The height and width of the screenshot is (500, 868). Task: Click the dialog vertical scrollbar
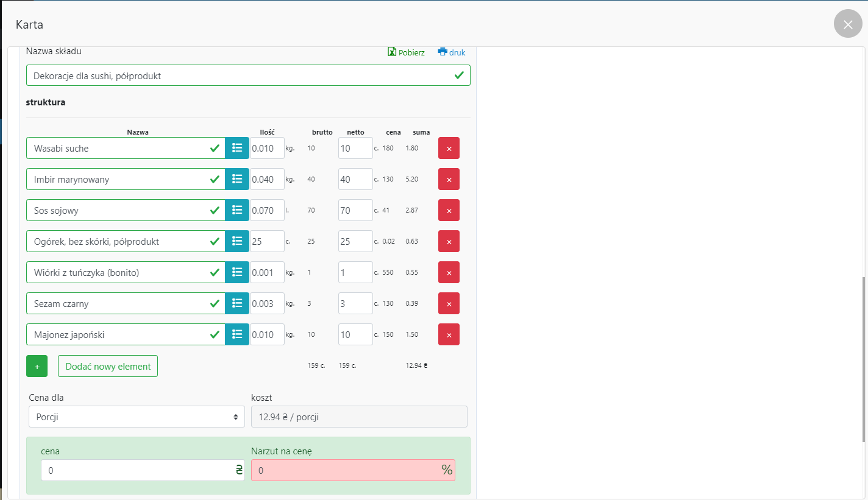(x=864, y=359)
